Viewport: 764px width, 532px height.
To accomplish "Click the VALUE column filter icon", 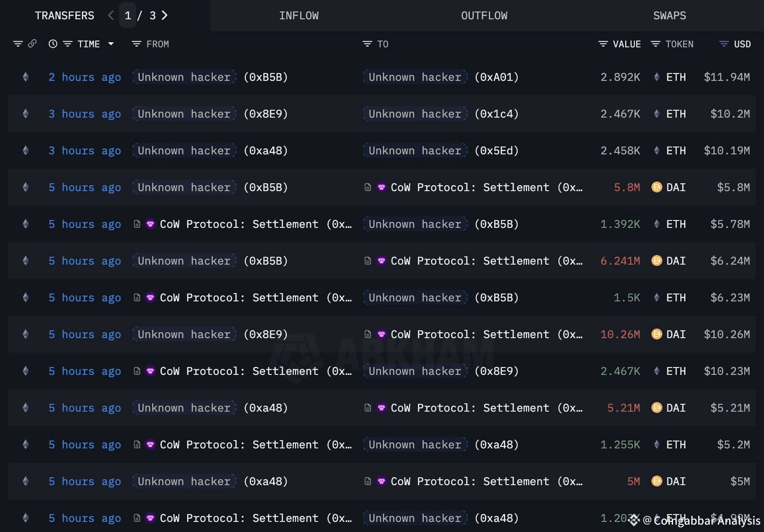I will pos(603,44).
